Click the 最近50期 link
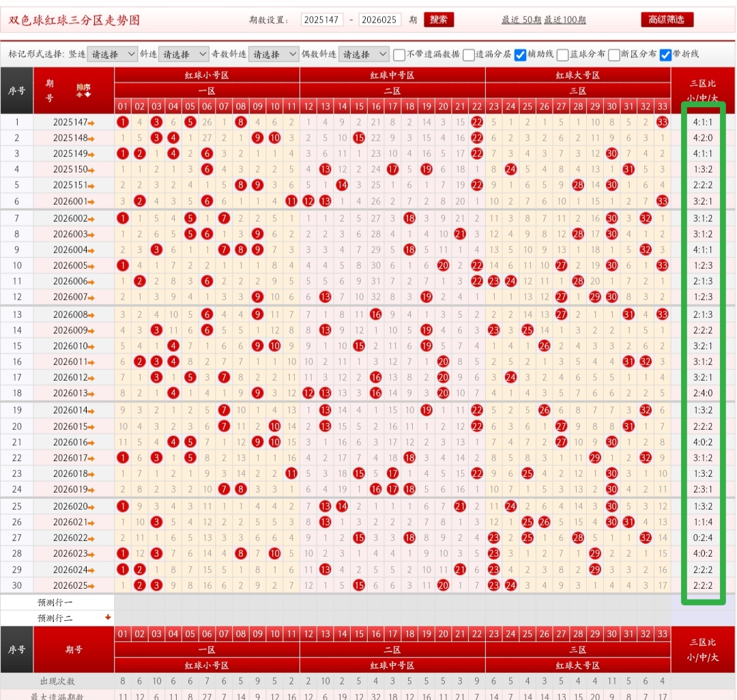 coord(521,20)
